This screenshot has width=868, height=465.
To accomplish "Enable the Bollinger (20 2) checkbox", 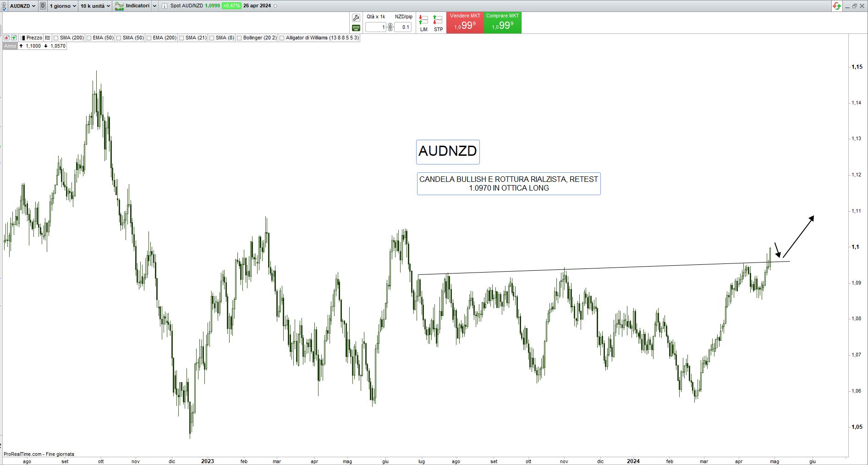I will [x=239, y=38].
